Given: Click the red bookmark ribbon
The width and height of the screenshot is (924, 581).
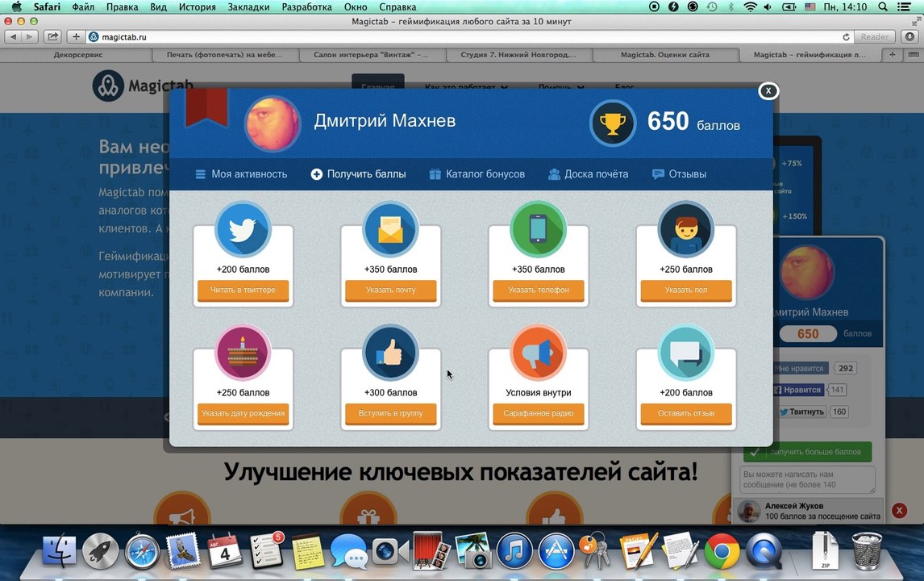Looking at the screenshot, I should click(206, 107).
